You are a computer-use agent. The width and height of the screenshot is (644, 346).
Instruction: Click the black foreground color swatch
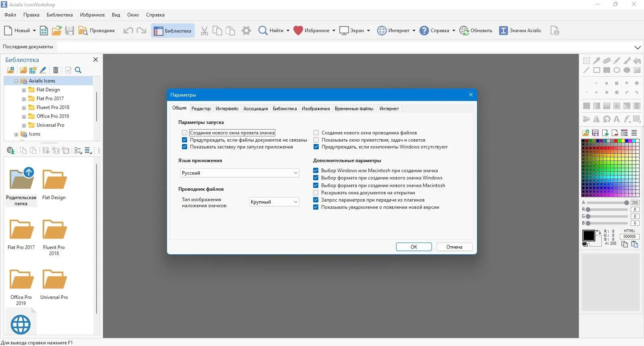pos(588,235)
